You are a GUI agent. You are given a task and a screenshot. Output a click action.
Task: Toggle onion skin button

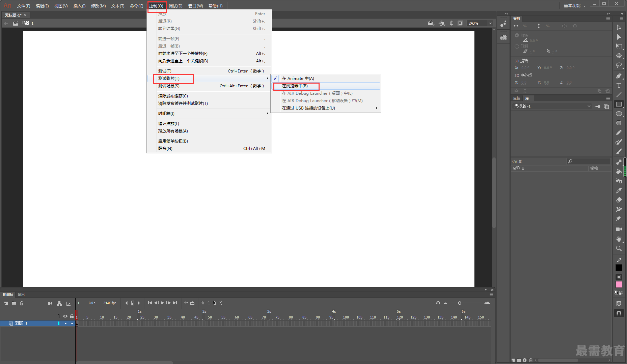202,303
